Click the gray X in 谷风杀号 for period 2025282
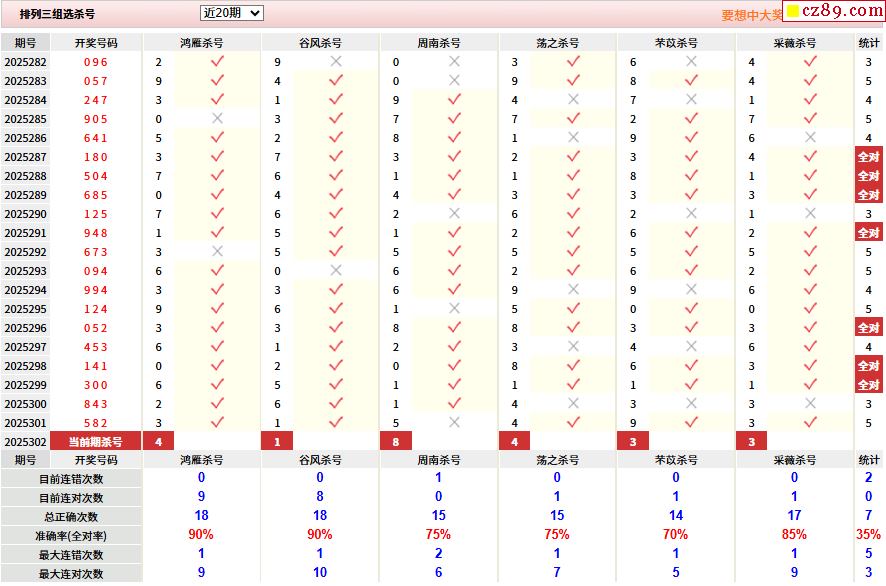Screen dimensions: 886x586 pyautogui.click(x=336, y=62)
